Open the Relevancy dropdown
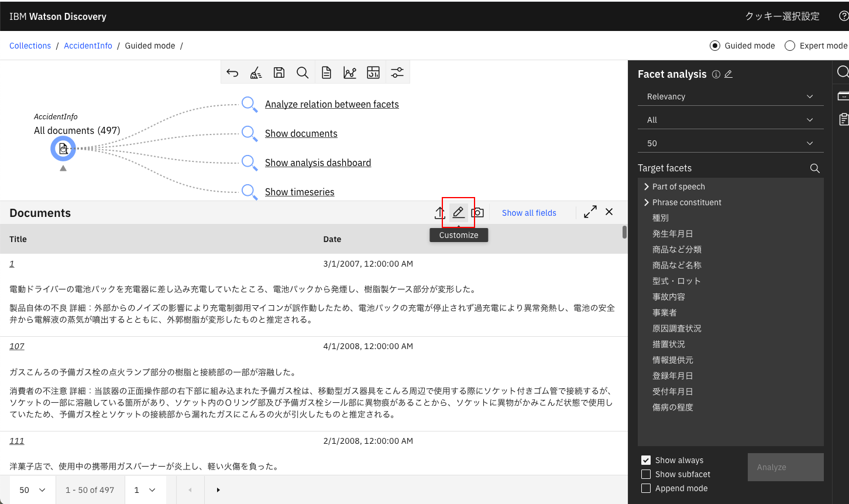This screenshot has height=504, width=849. tap(731, 96)
